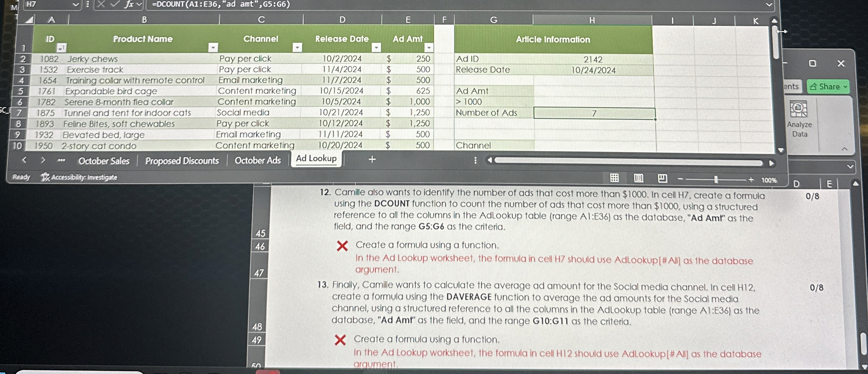Click the horizontal scroll left arrow
The image size is (868, 374).
tap(489, 160)
